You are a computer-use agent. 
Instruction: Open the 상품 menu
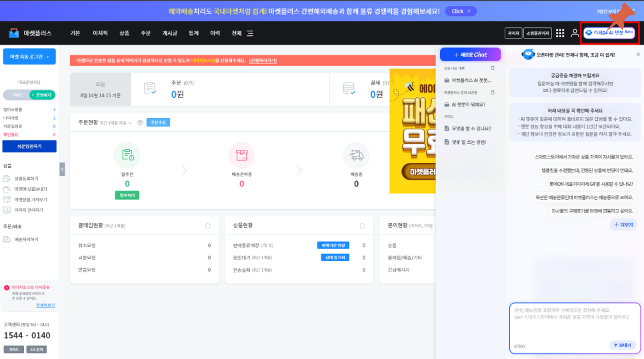coord(124,33)
